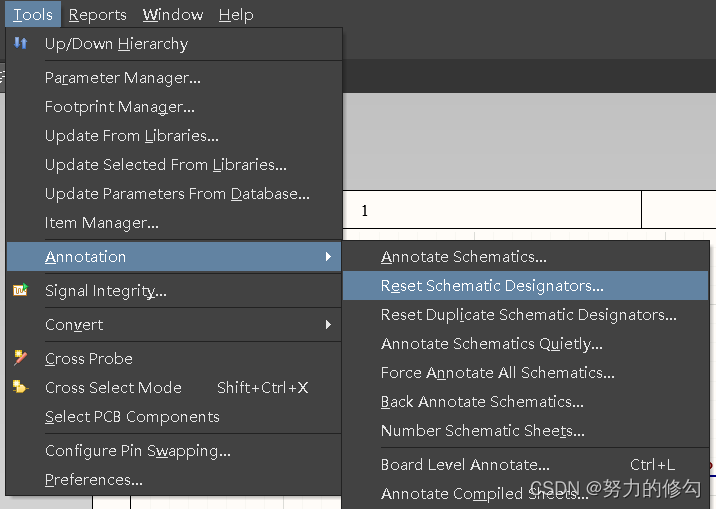The width and height of the screenshot is (716, 509).
Task: Choose Force Annotate All Schematics
Action: pyautogui.click(x=526, y=373)
